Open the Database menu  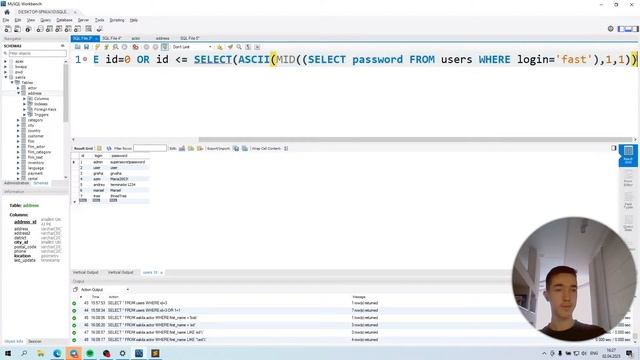tap(64, 20)
